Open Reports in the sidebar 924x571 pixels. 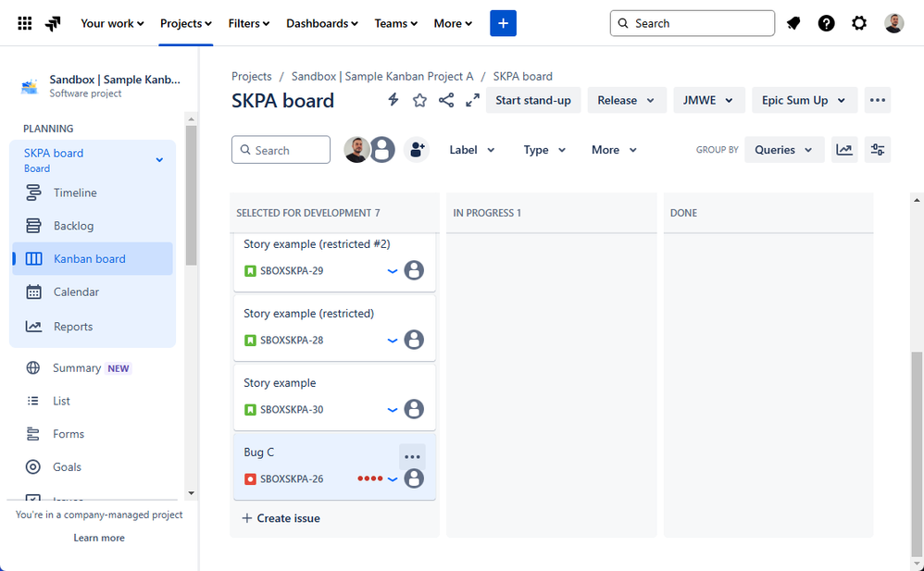(93, 327)
